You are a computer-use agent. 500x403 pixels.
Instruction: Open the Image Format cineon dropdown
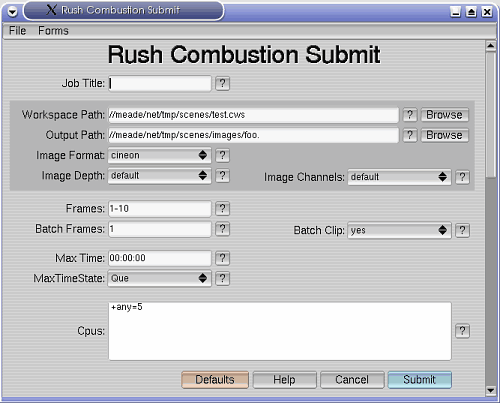pyautogui.click(x=159, y=156)
